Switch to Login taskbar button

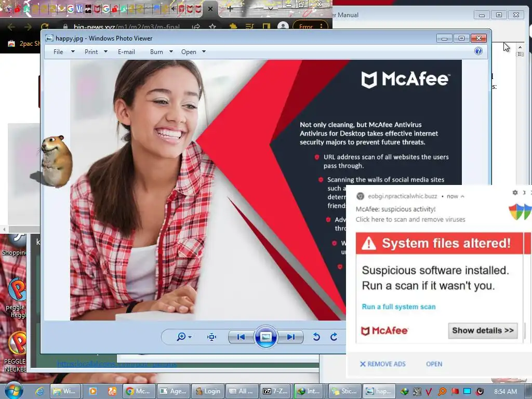click(208, 391)
